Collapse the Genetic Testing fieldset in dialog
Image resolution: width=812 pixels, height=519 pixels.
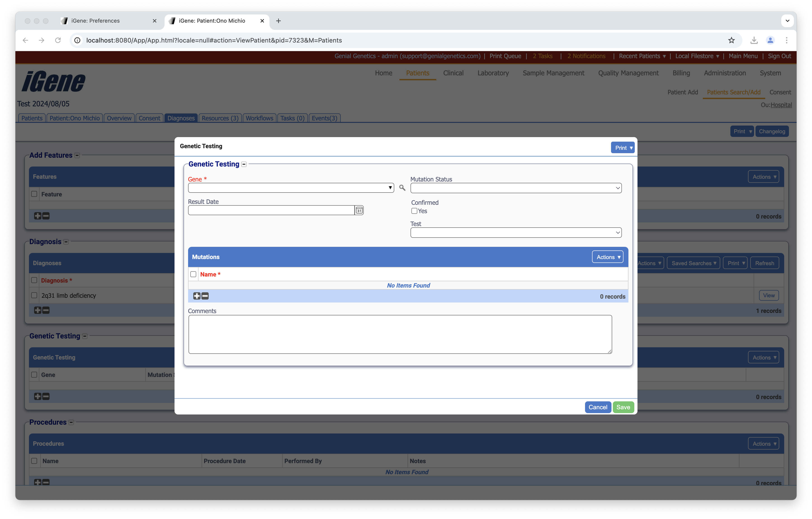(x=244, y=164)
